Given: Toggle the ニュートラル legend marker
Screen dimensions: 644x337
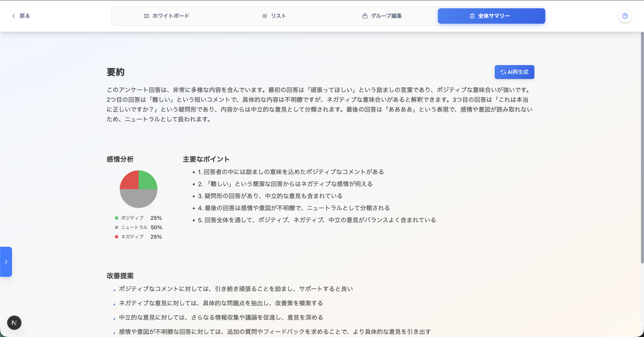Looking at the screenshot, I should (116, 227).
